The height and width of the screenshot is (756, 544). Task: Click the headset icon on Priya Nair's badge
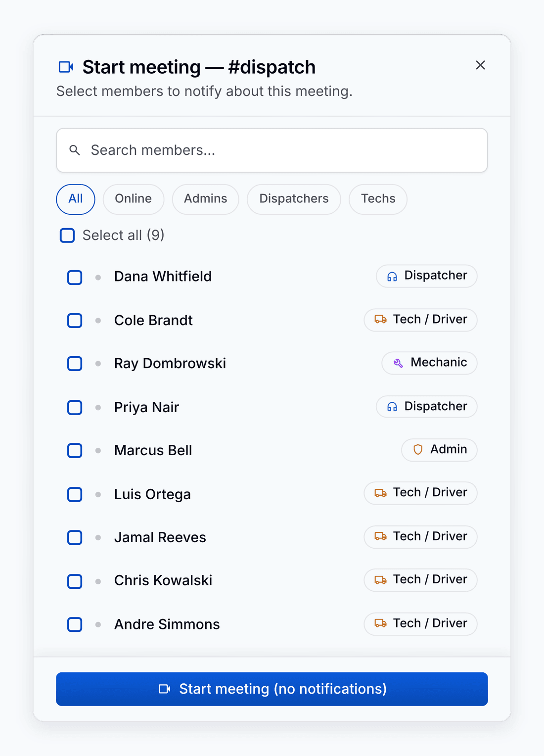pyautogui.click(x=392, y=407)
